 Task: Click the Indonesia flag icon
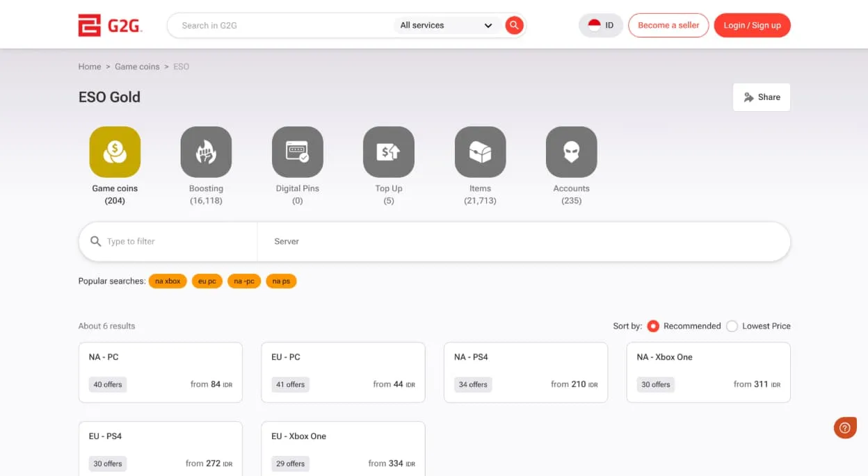[x=594, y=25]
